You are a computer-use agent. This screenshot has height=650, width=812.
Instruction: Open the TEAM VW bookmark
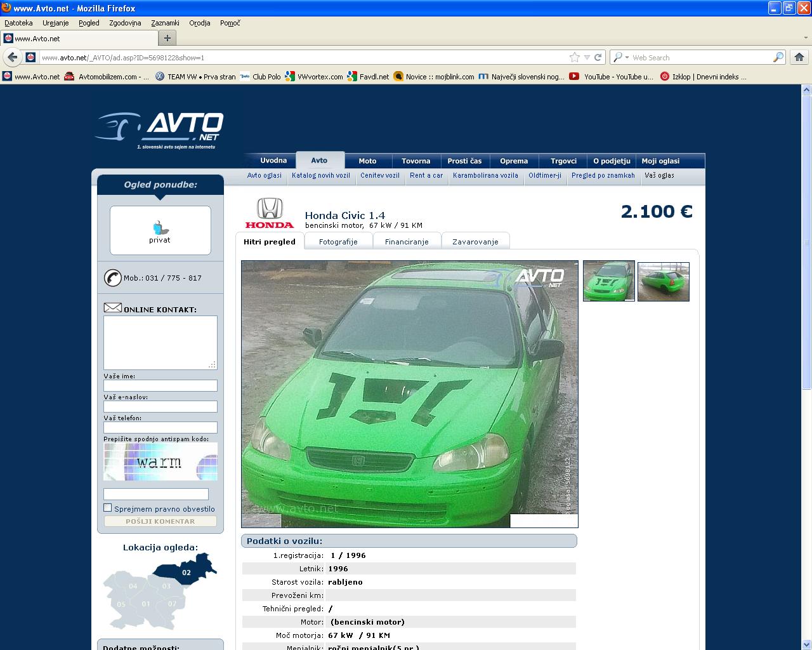195,76
